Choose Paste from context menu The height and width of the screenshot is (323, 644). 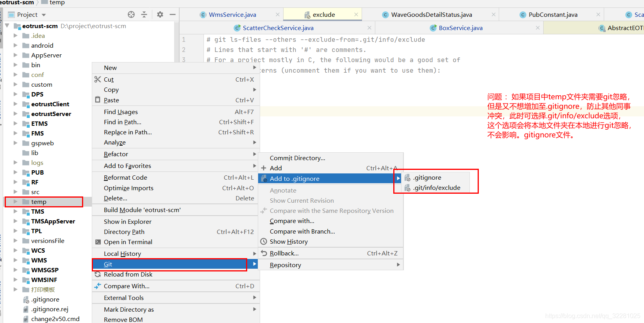(x=176, y=100)
